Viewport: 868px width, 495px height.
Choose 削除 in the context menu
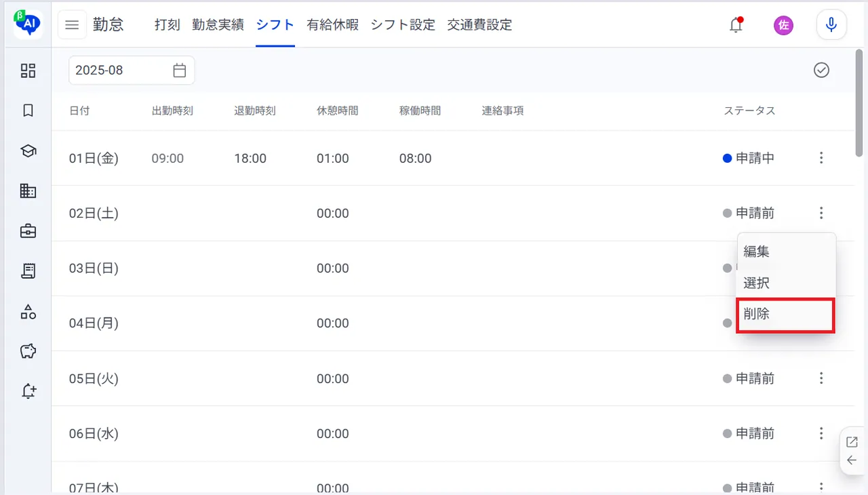[786, 315]
